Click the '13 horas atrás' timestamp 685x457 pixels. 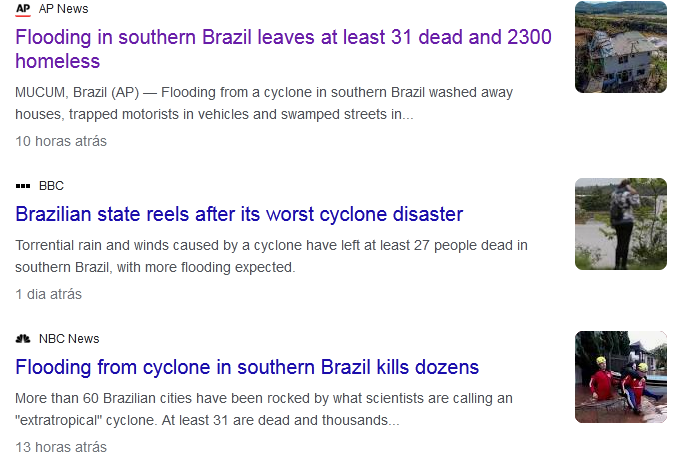(x=61, y=447)
